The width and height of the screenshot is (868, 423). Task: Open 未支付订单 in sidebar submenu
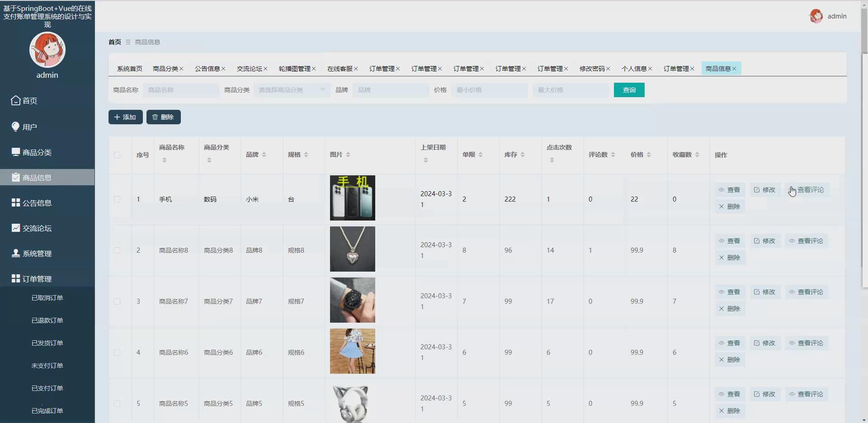[47, 366]
